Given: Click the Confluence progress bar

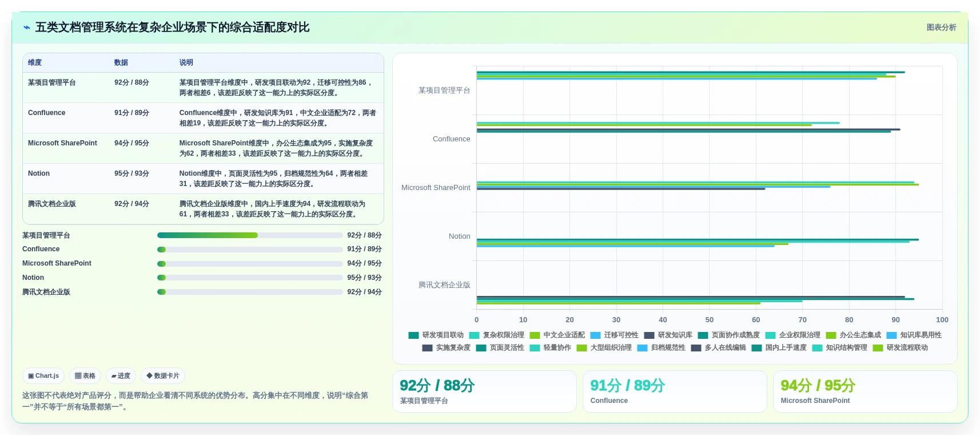Looking at the screenshot, I should pyautogui.click(x=250, y=250).
